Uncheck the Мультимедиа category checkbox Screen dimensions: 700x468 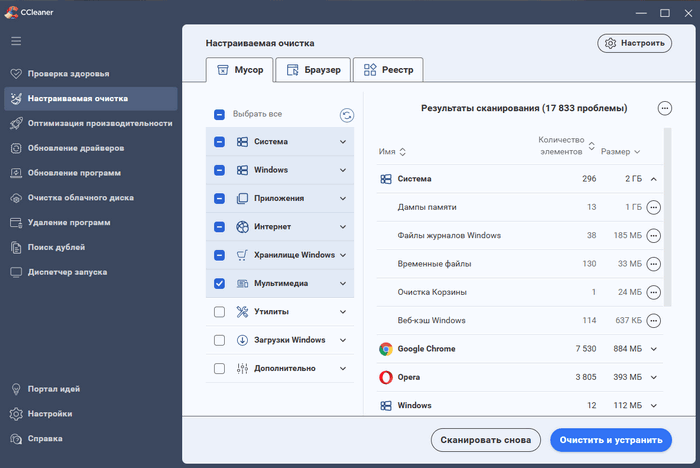(219, 284)
